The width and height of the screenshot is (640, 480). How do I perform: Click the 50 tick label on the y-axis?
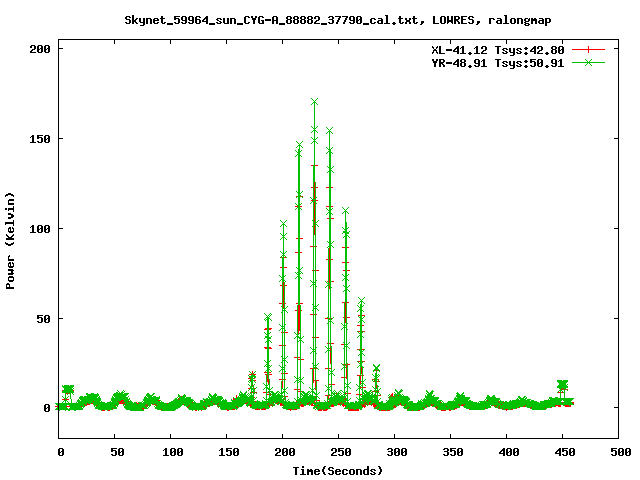point(45,318)
